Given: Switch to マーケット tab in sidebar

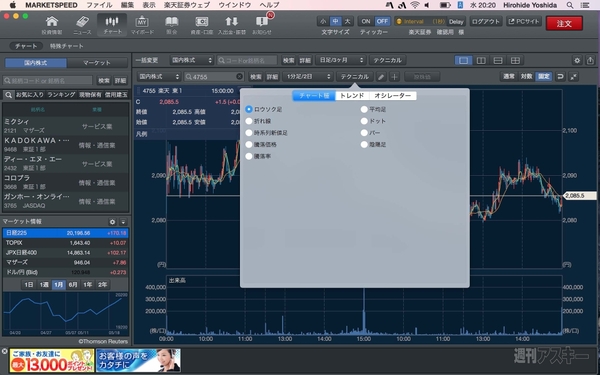Looking at the screenshot, I should click(x=97, y=63).
